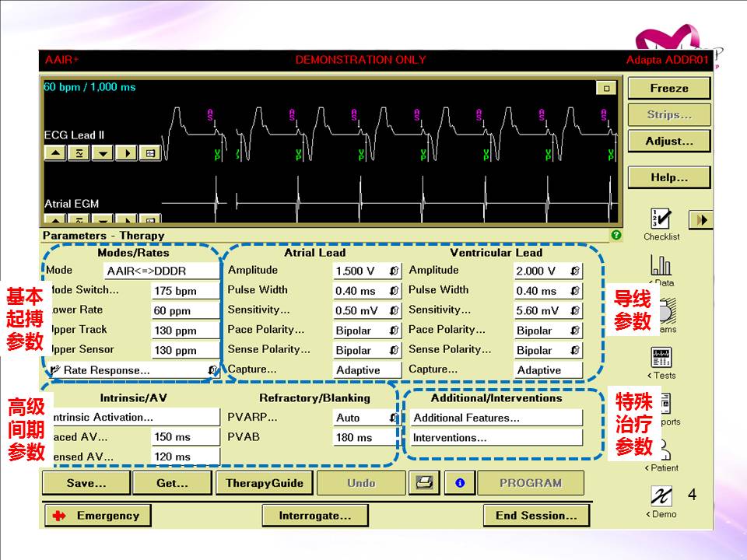The height and width of the screenshot is (560, 747).
Task: Open the Atrial Capture Adaptive field
Action: click(x=367, y=370)
